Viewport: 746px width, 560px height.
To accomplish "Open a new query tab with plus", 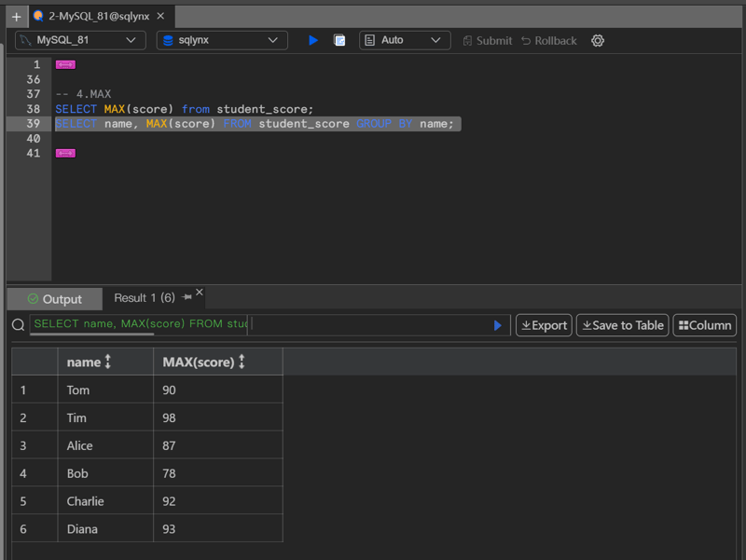I will tap(16, 17).
